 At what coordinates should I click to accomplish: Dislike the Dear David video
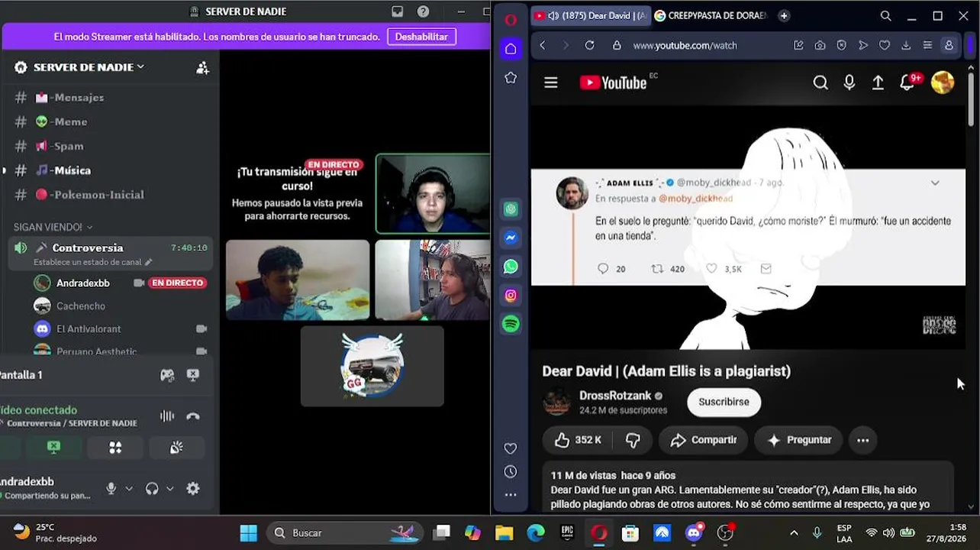point(633,440)
